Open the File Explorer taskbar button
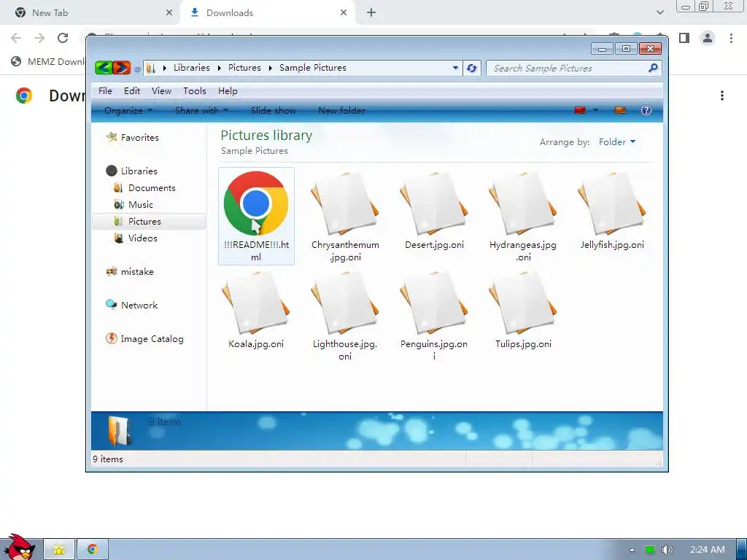The image size is (747, 560). tap(59, 550)
